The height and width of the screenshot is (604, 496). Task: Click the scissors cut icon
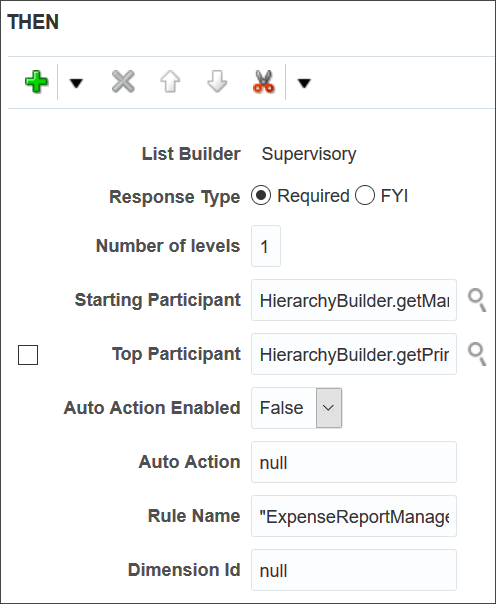point(264,82)
